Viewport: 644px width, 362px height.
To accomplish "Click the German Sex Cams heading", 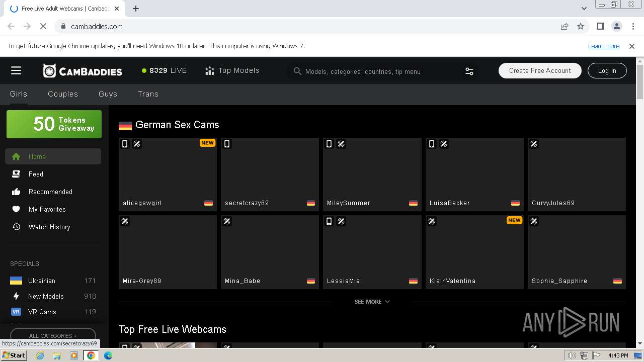I will pos(177,125).
